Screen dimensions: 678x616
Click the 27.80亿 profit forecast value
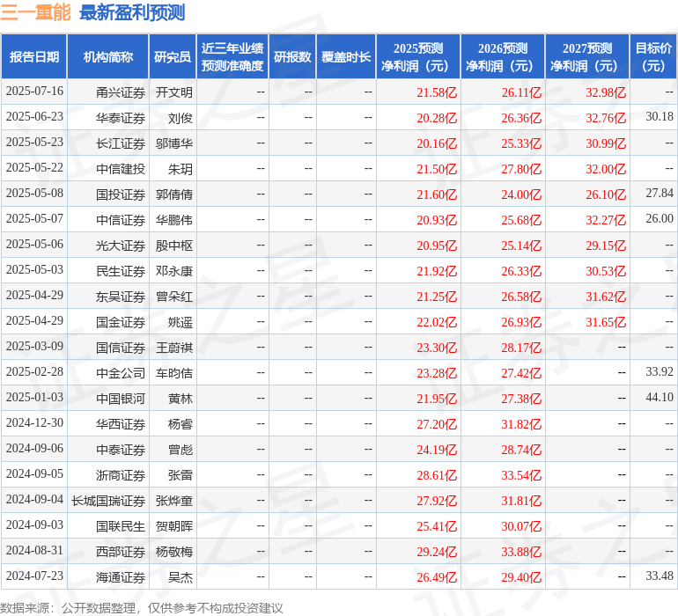[521, 169]
